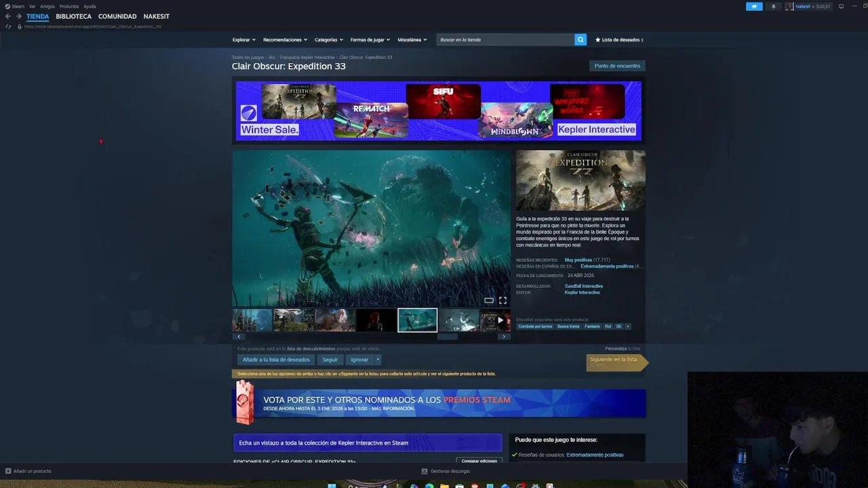Click the Steam Awards trophy icon
Screen dimensions: 868x488
[x=245, y=403]
